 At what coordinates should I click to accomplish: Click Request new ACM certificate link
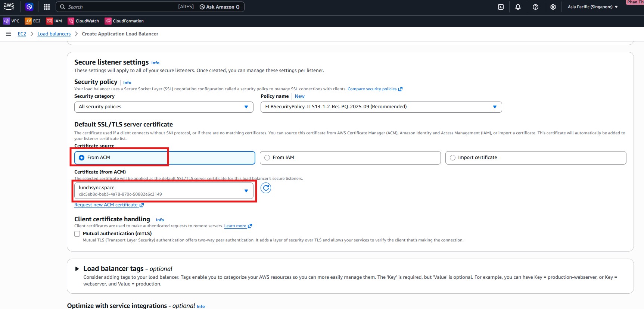(x=106, y=205)
